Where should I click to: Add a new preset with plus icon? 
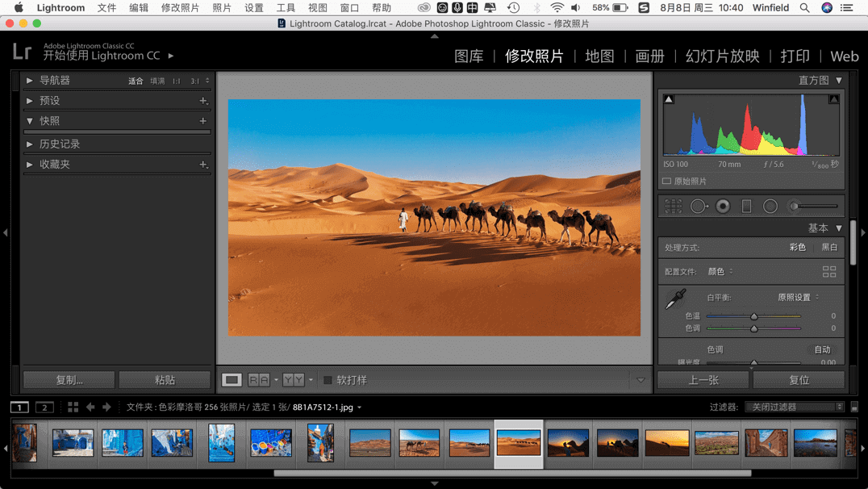click(x=203, y=101)
